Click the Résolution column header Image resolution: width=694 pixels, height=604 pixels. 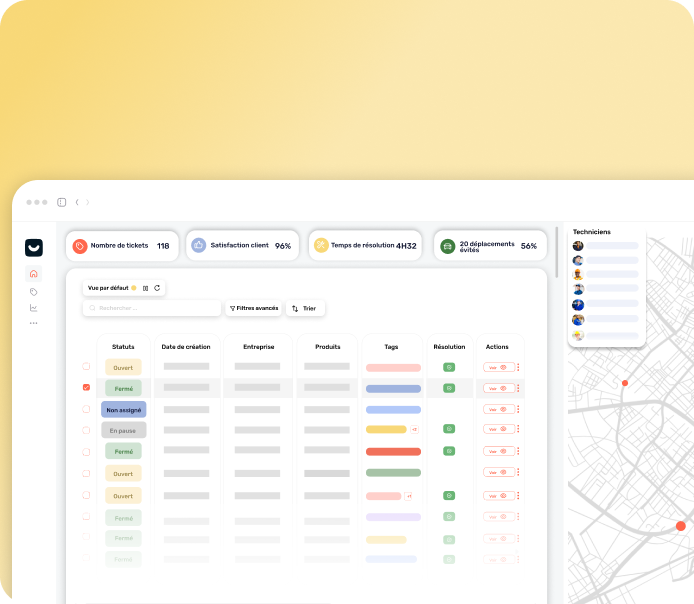449,346
